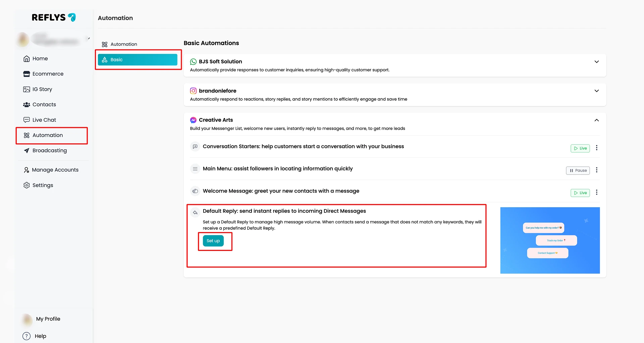Image resolution: width=644 pixels, height=343 pixels.
Task: Expand the brandonlefore Instagram section
Action: 596,91
